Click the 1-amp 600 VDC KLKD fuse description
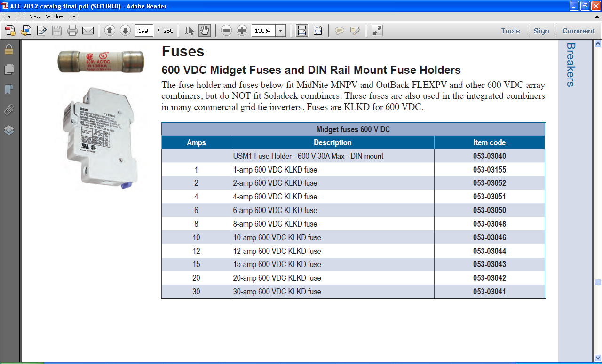602x364 pixels. (275, 170)
